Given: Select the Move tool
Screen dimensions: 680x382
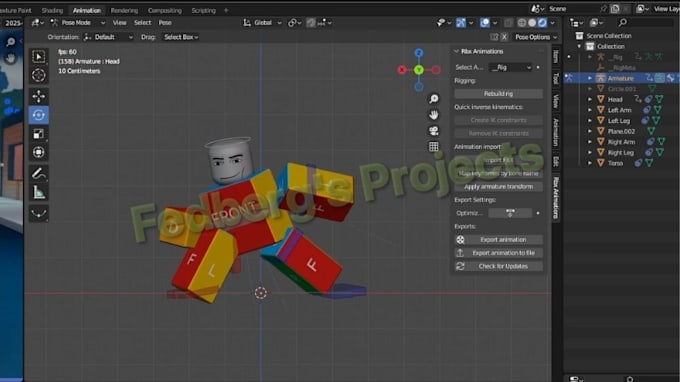Looking at the screenshot, I should 39,96.
